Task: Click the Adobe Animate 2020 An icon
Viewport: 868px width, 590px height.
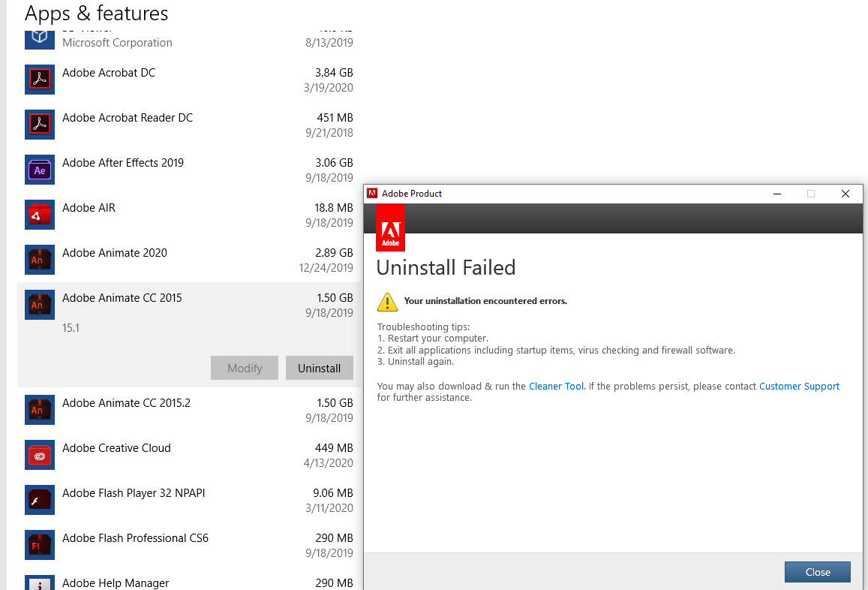Action: click(x=39, y=259)
